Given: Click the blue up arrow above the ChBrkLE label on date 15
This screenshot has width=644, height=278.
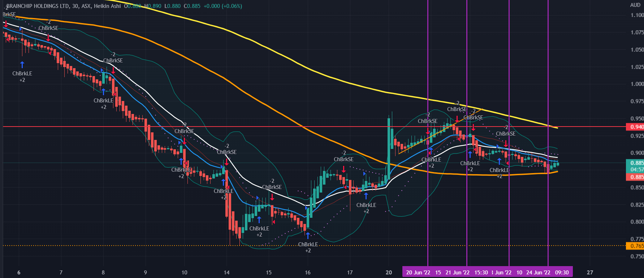Looking at the screenshot, I should 259,220.
